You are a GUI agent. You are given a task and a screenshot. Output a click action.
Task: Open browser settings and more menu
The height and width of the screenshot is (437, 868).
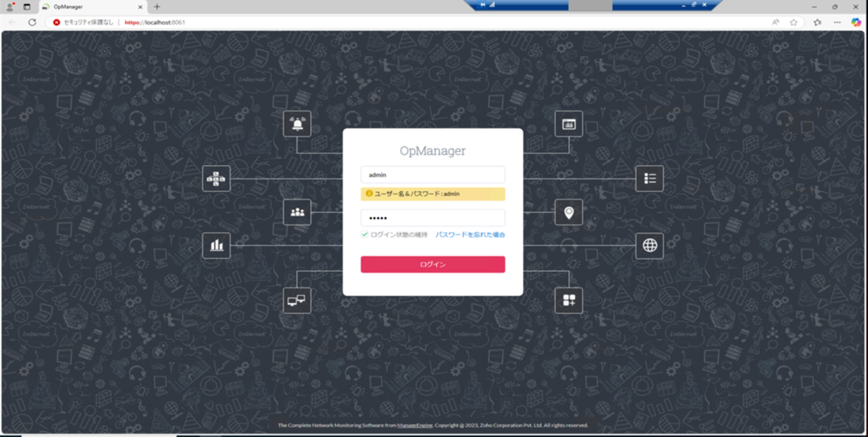click(x=837, y=22)
